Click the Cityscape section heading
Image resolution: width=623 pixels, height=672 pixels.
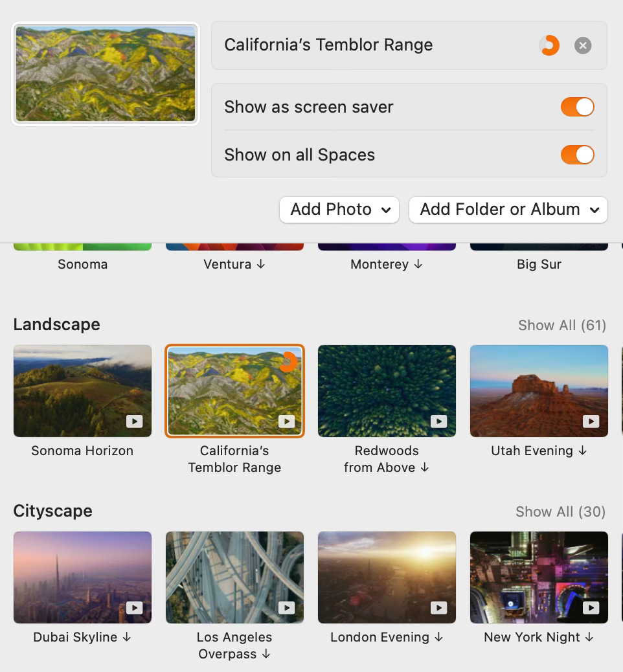coord(52,511)
